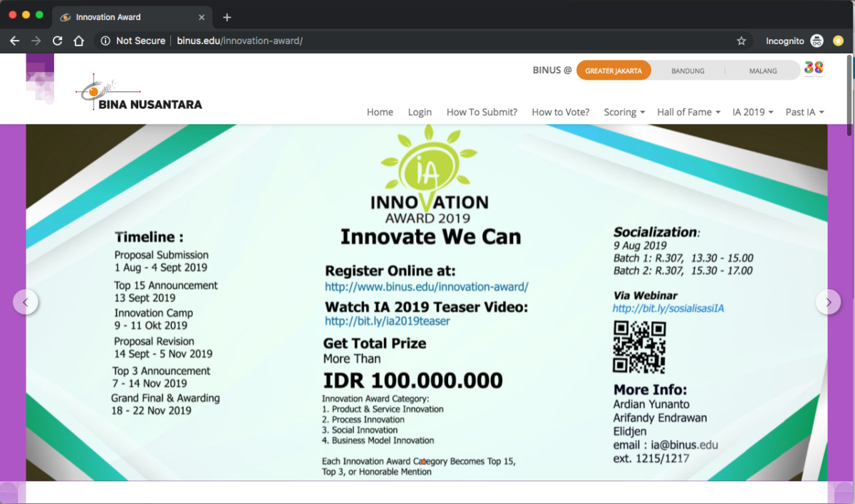Viewport: 855px width, 504px height.
Task: Click the 'Not Secure' label
Action: click(x=140, y=41)
